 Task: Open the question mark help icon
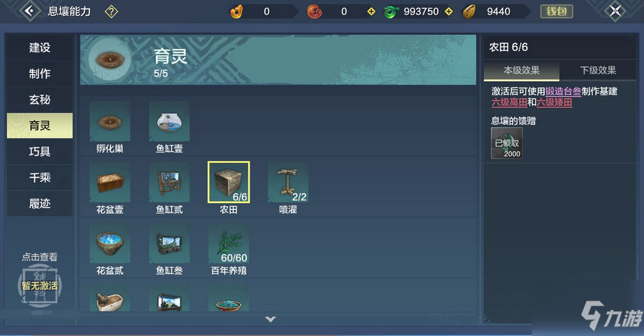click(x=111, y=11)
